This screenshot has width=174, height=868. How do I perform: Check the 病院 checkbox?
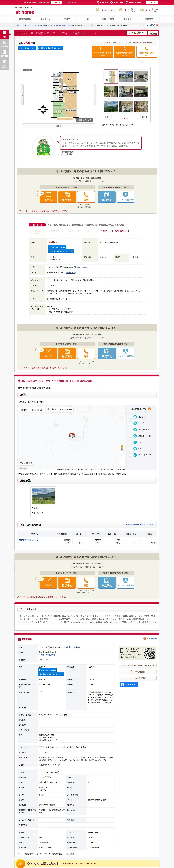(130, 448)
